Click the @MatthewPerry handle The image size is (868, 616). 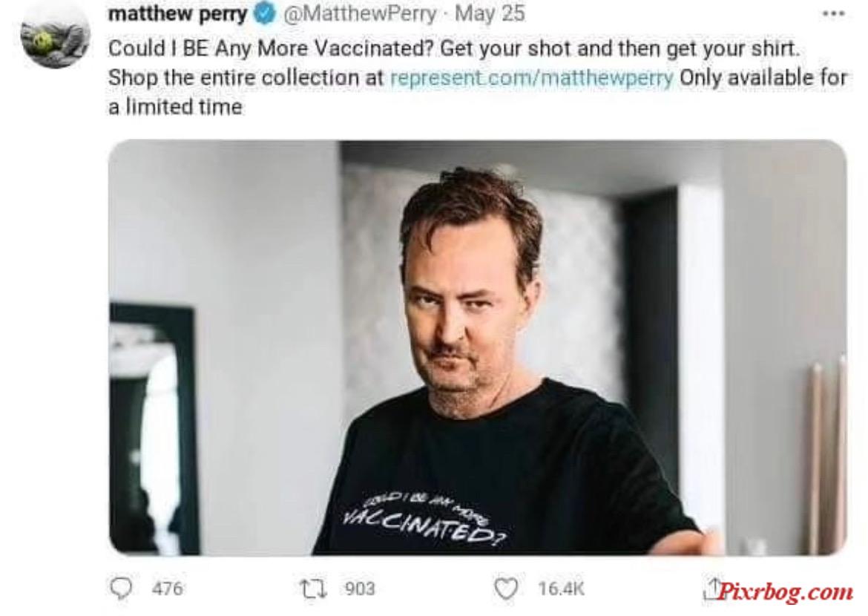tap(360, 13)
